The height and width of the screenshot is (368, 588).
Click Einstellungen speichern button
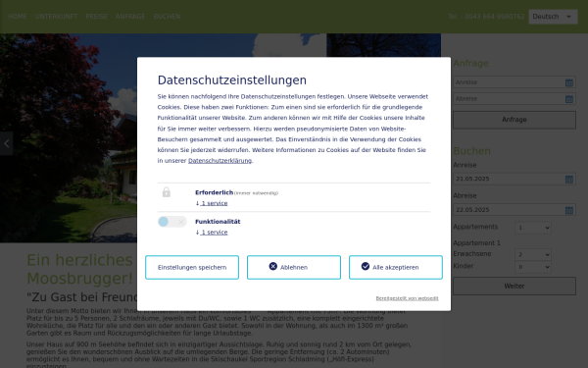coord(192,267)
